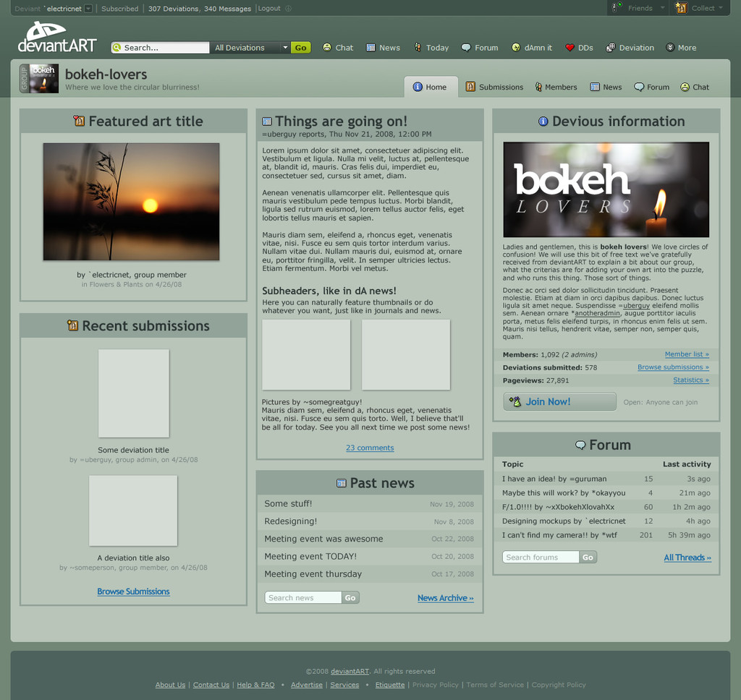The width and height of the screenshot is (741, 700).
Task: Open 340 Messages in the top bar
Action: click(x=228, y=9)
